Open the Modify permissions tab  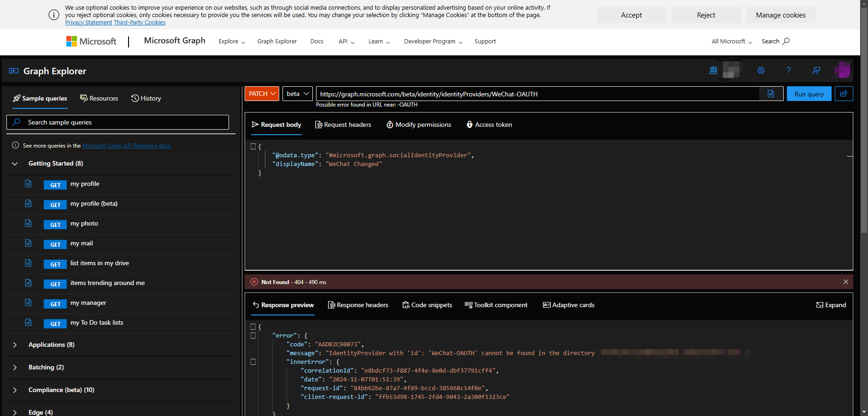[419, 125]
